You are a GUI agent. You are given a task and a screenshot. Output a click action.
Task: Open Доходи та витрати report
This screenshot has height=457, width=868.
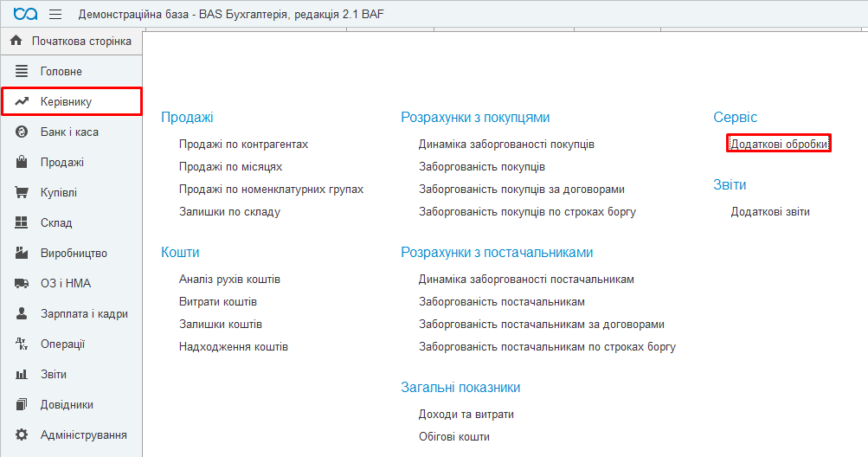pos(466,415)
